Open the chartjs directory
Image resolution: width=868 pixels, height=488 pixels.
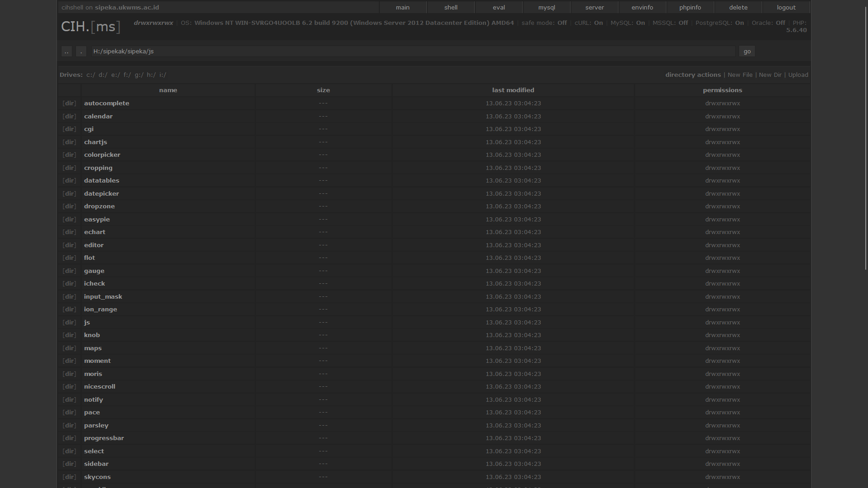pos(95,142)
